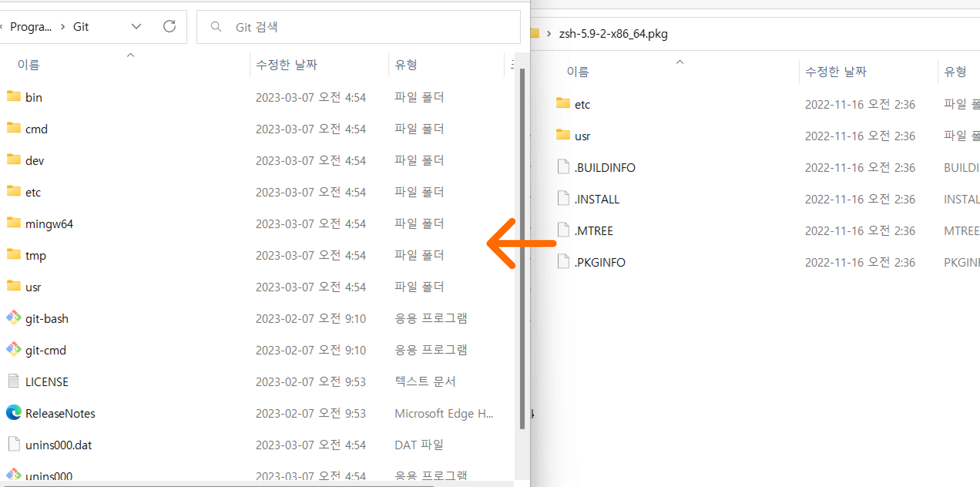980x487 pixels.
Task: Click the dev folder name
Action: [x=35, y=161]
